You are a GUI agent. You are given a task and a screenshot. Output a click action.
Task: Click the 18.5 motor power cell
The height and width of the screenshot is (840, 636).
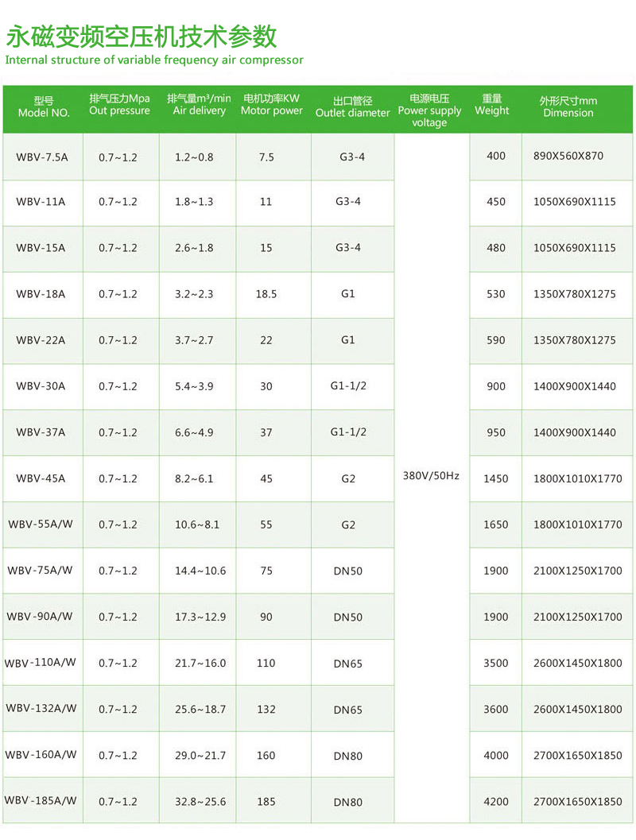click(x=266, y=294)
